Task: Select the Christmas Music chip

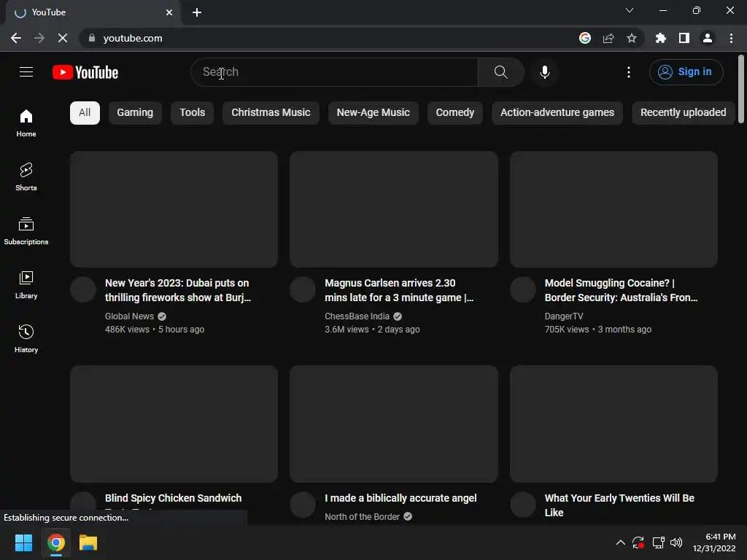Action: (x=271, y=113)
